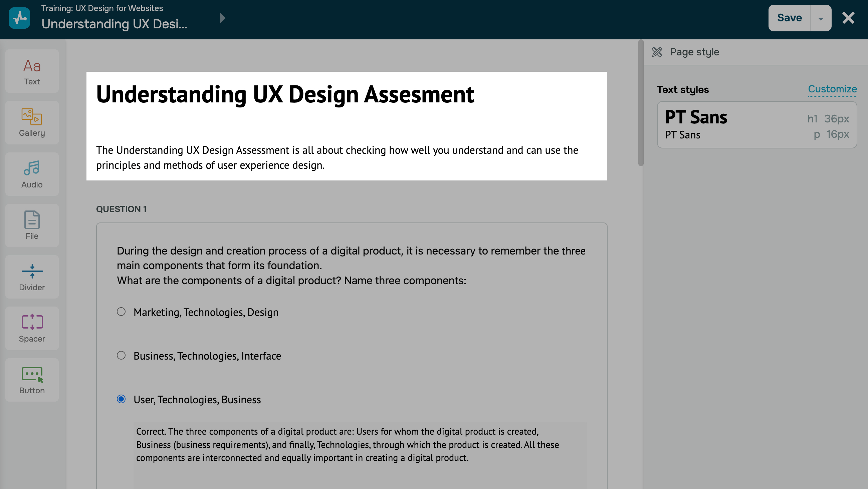Open the Save button dropdown arrow
This screenshot has width=868, height=489.
(821, 18)
